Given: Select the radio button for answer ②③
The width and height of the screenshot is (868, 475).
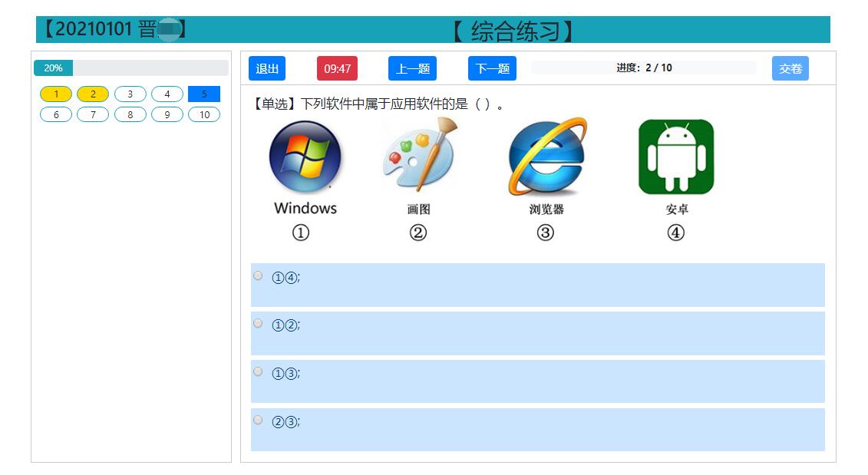Looking at the screenshot, I should [258, 421].
